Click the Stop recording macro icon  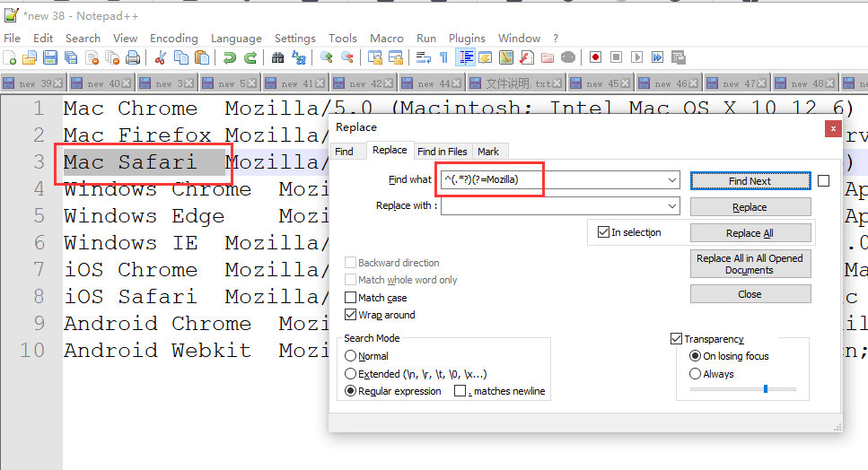[616, 57]
